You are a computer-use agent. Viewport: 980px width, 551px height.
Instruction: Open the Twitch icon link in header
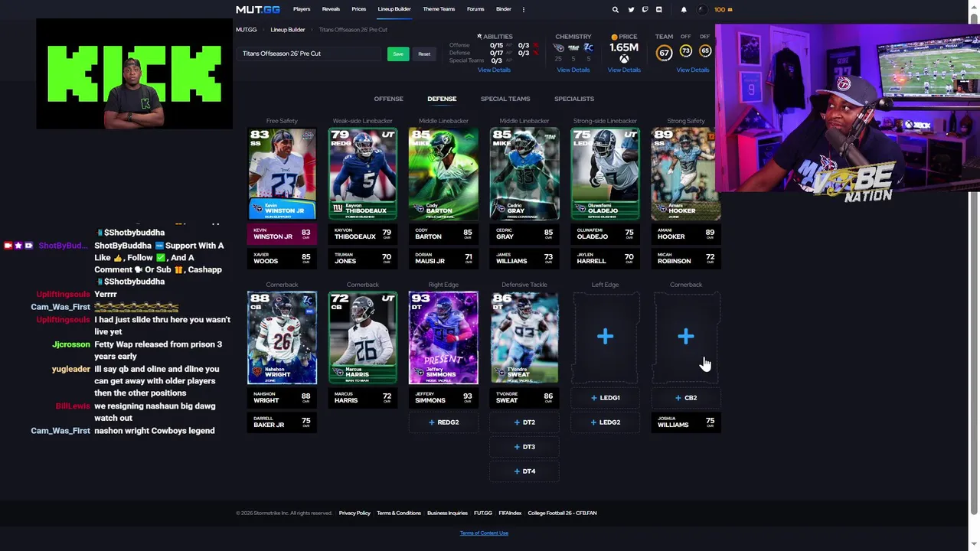pyautogui.click(x=645, y=9)
